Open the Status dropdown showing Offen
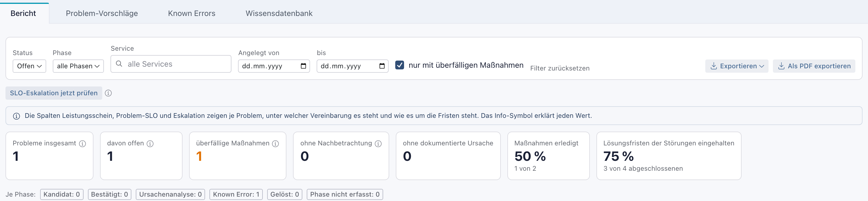The image size is (868, 201). tap(29, 66)
